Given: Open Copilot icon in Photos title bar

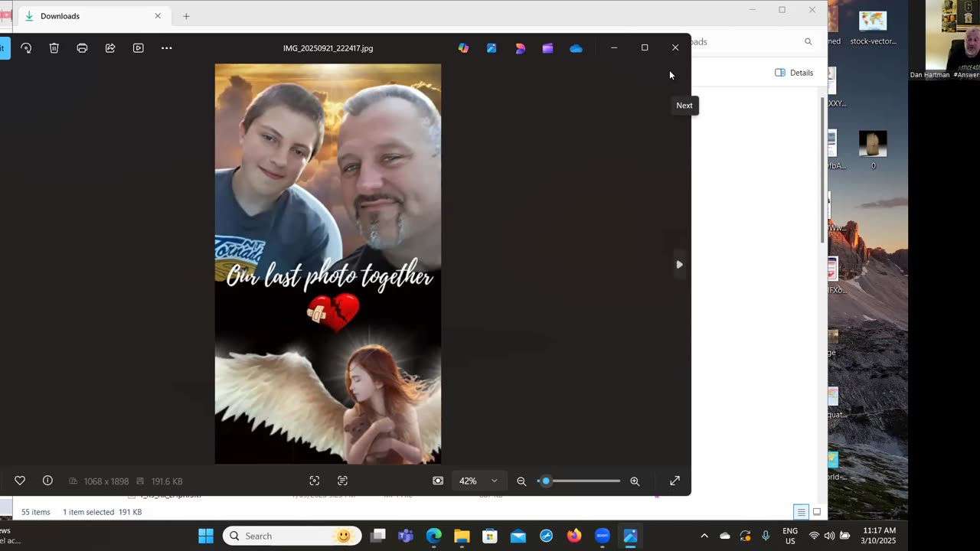Looking at the screenshot, I should [x=463, y=48].
